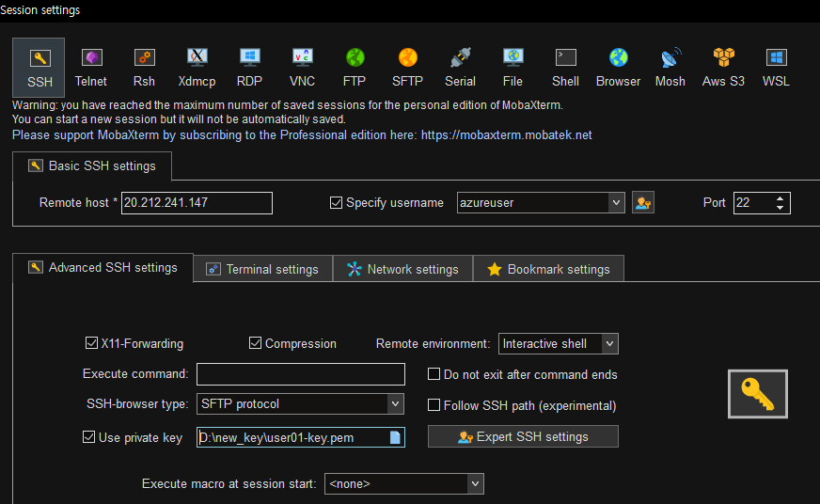
Task: Open the mobaxterm.mobatek.net subscription link
Action: (506, 134)
